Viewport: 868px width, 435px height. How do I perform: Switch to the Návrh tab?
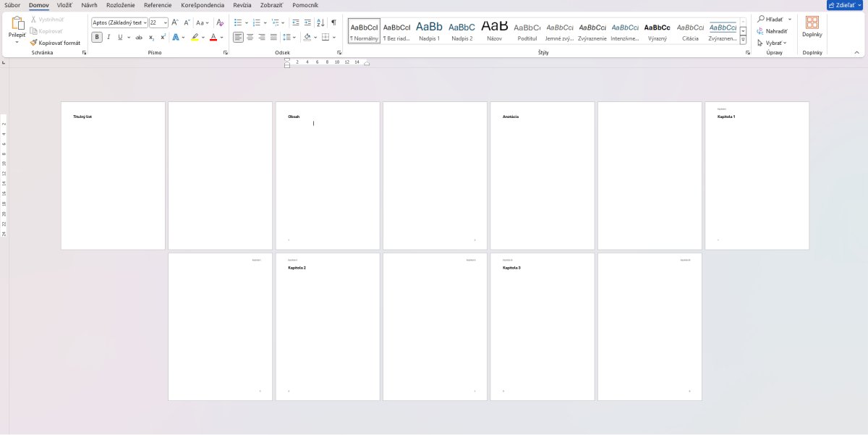click(90, 5)
